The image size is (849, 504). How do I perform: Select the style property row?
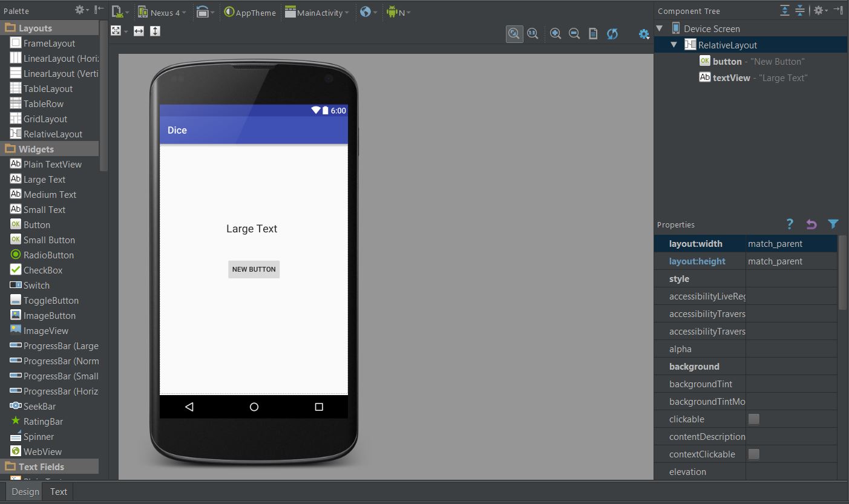click(x=746, y=279)
